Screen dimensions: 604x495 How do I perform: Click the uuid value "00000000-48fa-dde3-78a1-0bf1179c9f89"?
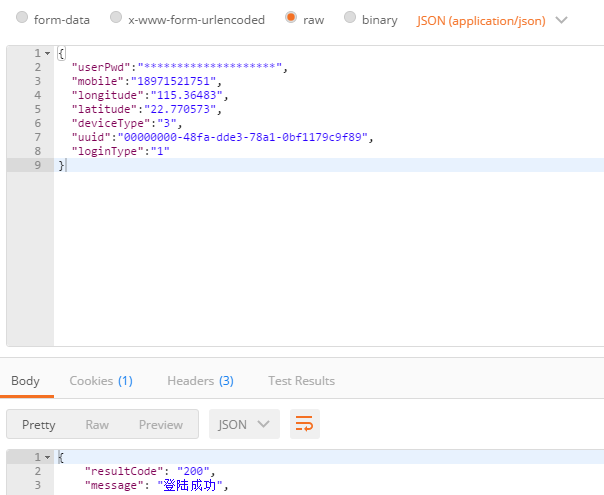coord(243,137)
